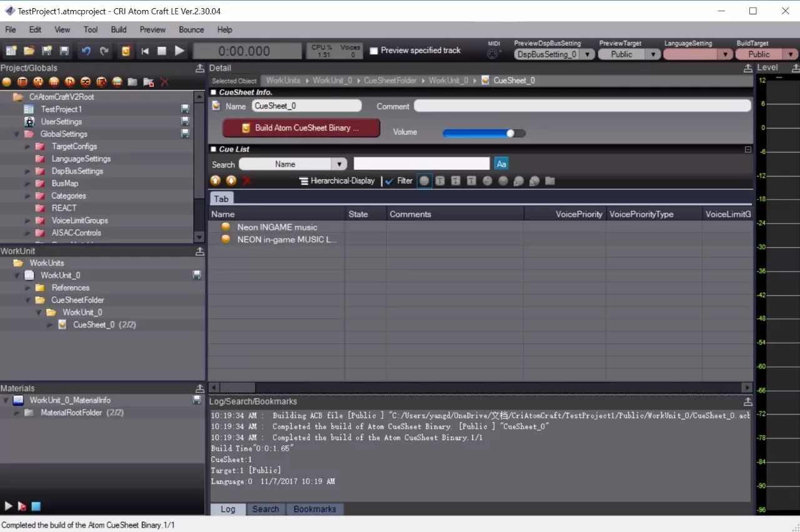Stop material preview with blue square icon
The height and width of the screenshot is (532, 800).
(x=36, y=506)
